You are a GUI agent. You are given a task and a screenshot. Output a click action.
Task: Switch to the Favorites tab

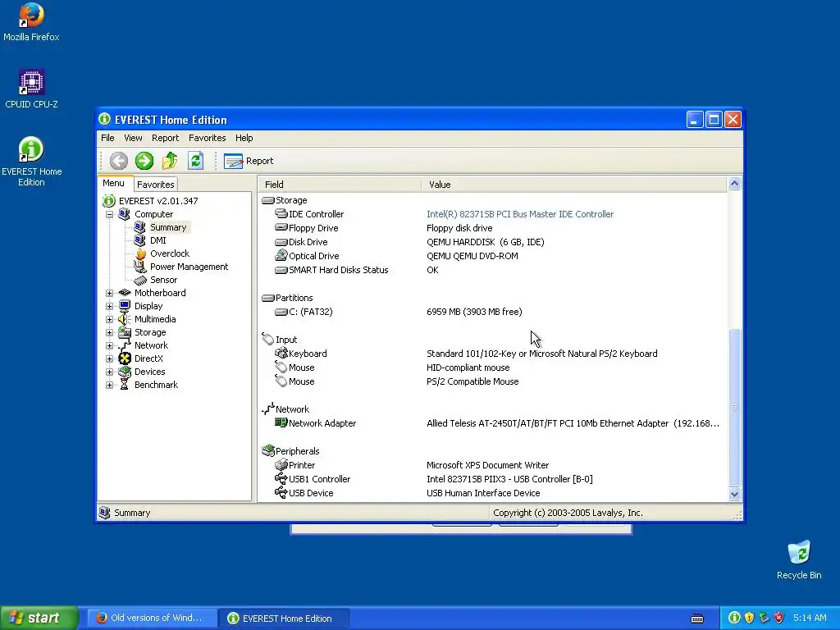[x=155, y=185]
